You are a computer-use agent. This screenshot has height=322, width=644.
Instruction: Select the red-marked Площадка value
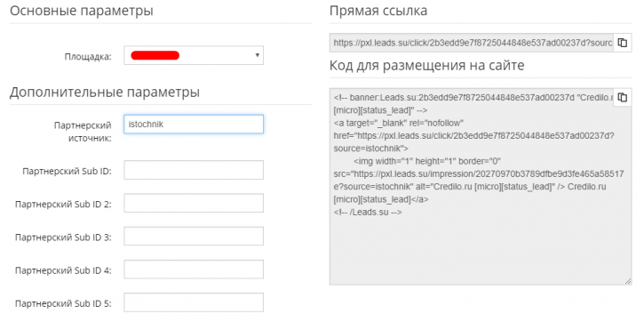(155, 55)
